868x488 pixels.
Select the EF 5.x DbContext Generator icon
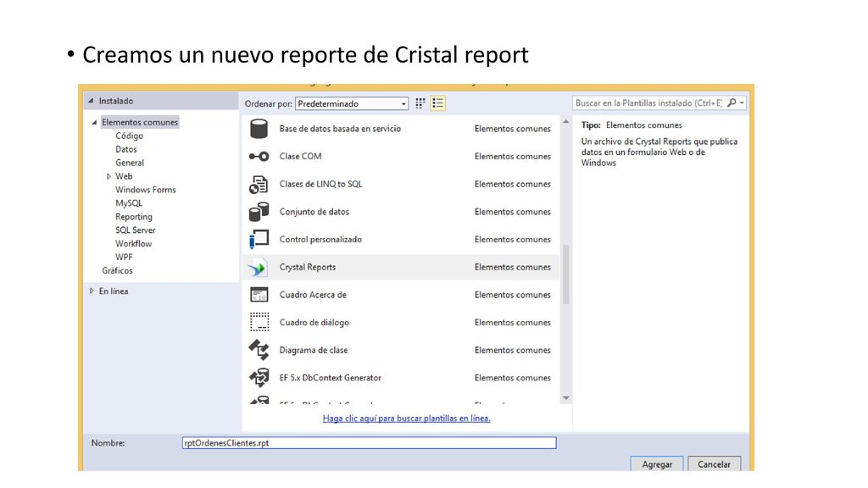(x=259, y=378)
